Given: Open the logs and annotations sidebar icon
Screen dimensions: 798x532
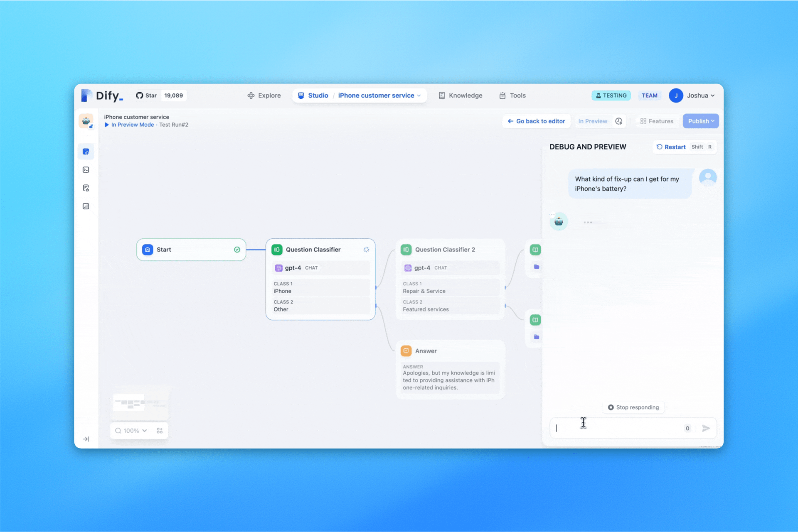Looking at the screenshot, I should point(86,188).
